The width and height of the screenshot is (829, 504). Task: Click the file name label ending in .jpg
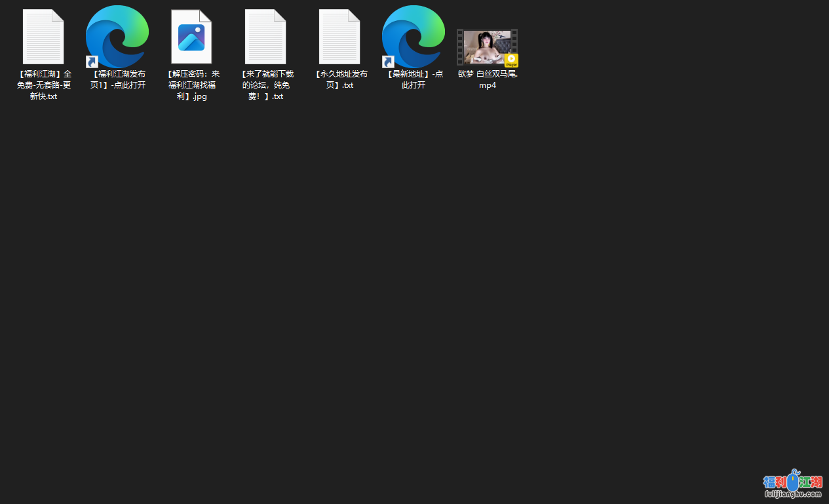pyautogui.click(x=192, y=85)
